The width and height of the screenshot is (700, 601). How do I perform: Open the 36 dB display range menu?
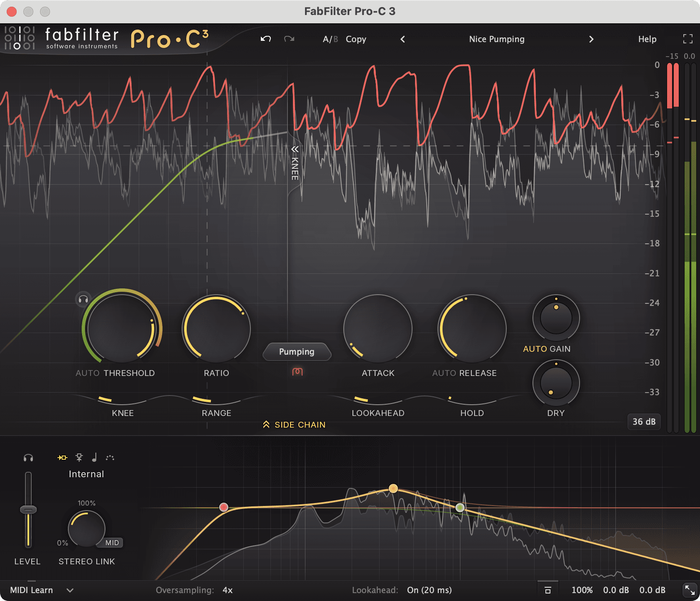pyautogui.click(x=644, y=422)
